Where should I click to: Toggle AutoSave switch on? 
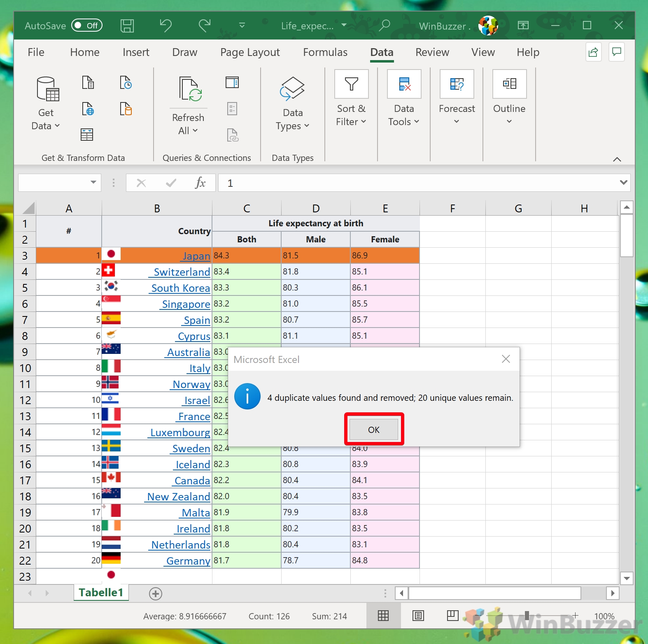pyautogui.click(x=86, y=26)
